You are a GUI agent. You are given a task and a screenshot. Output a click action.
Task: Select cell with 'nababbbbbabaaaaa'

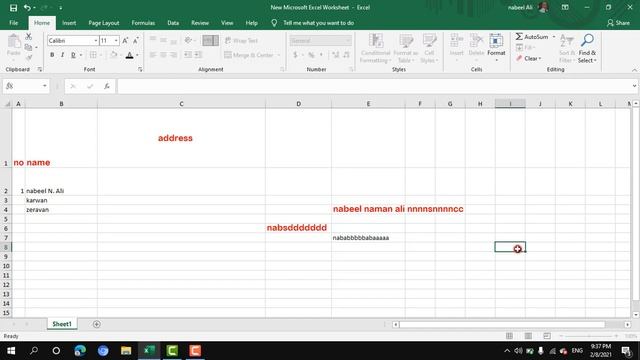[x=368, y=238]
